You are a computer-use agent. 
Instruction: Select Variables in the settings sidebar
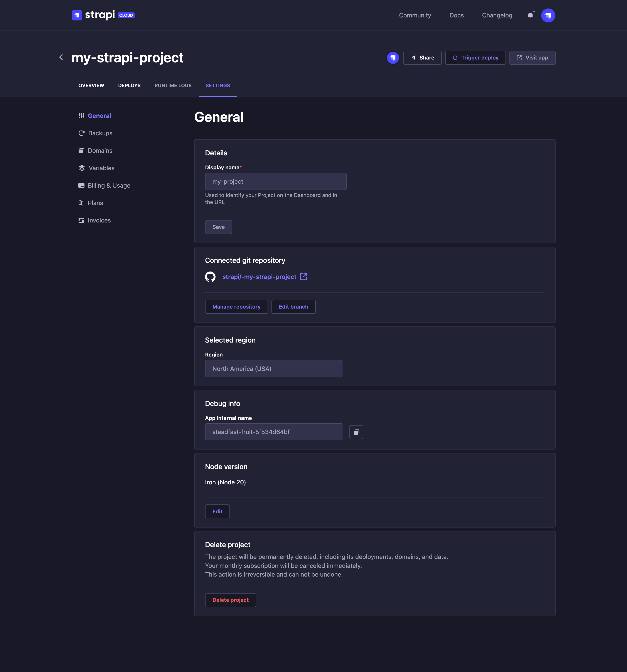101,168
